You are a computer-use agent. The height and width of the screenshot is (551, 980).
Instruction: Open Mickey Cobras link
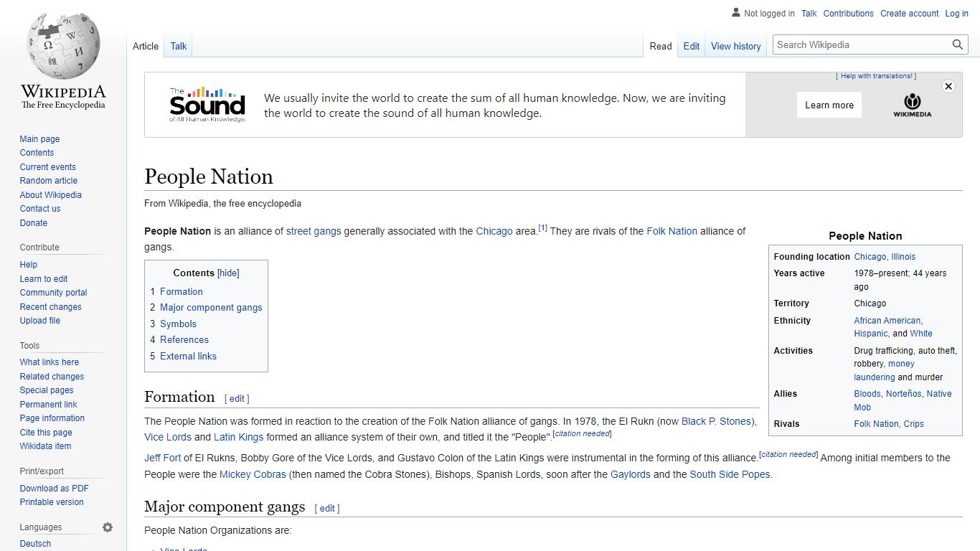click(x=253, y=474)
